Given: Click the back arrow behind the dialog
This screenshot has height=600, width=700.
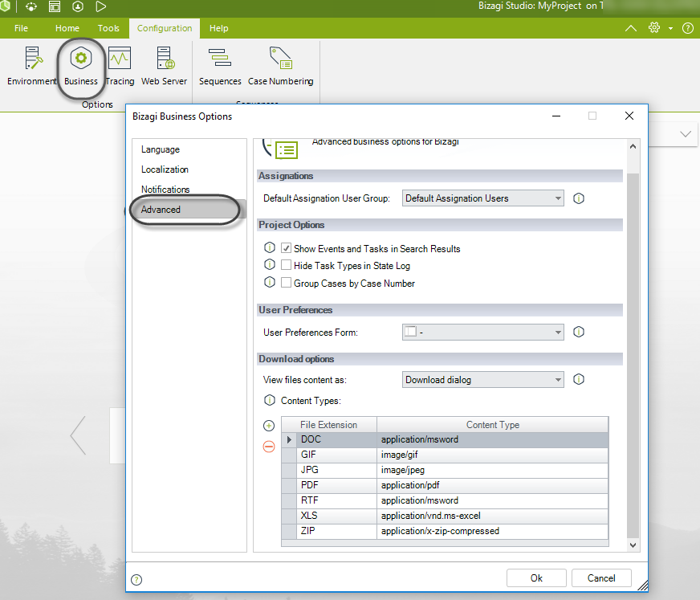Looking at the screenshot, I should pyautogui.click(x=78, y=435).
